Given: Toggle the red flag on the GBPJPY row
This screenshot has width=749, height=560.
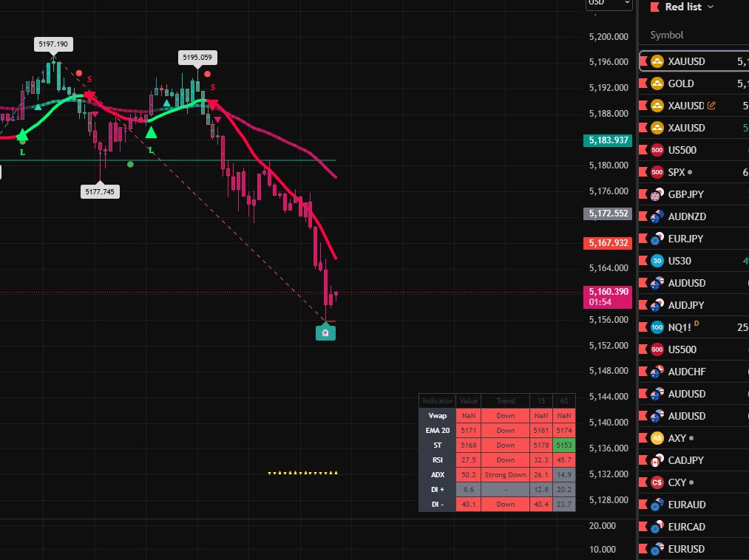Looking at the screenshot, I should click(642, 194).
